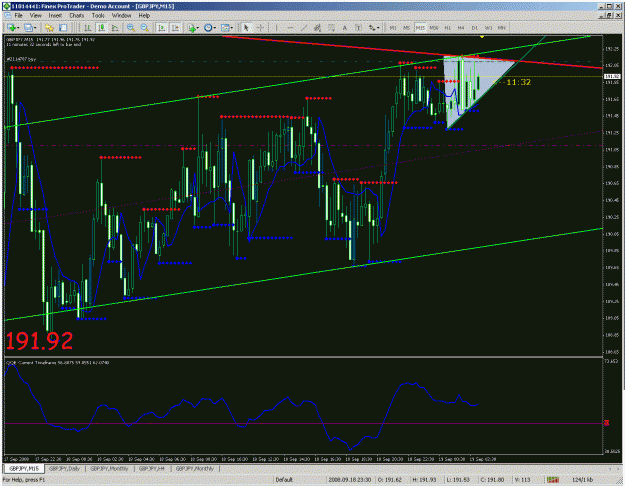Open the View menu

pos(35,16)
